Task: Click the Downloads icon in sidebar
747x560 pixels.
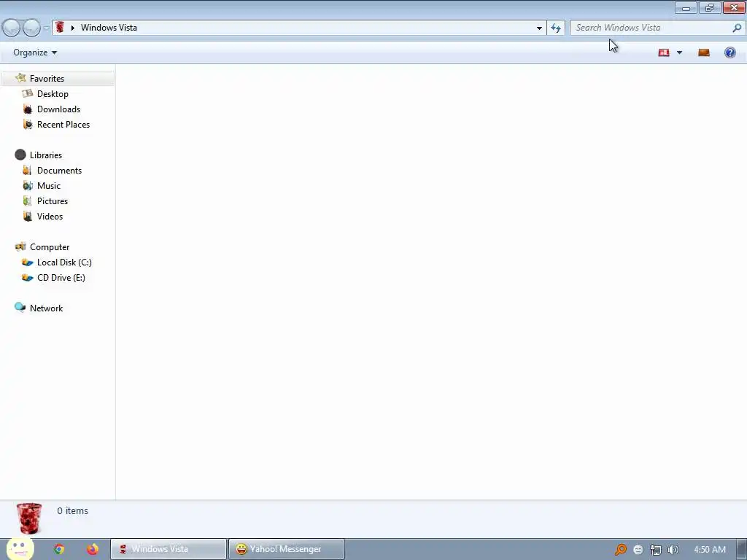Action: tap(28, 109)
